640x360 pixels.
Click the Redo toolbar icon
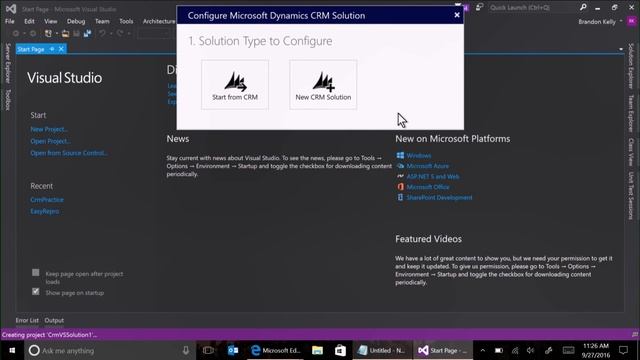click(120, 33)
